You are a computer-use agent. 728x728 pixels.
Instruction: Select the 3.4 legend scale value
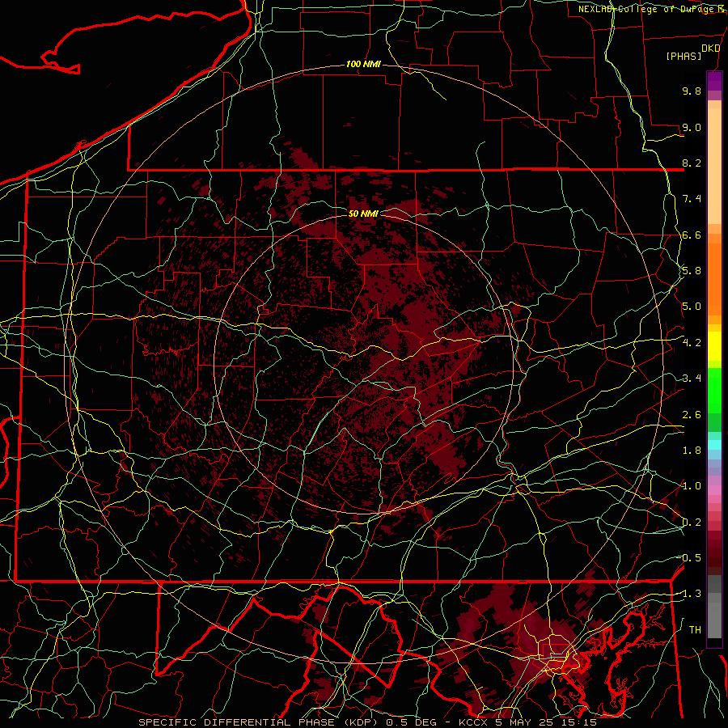pos(692,379)
